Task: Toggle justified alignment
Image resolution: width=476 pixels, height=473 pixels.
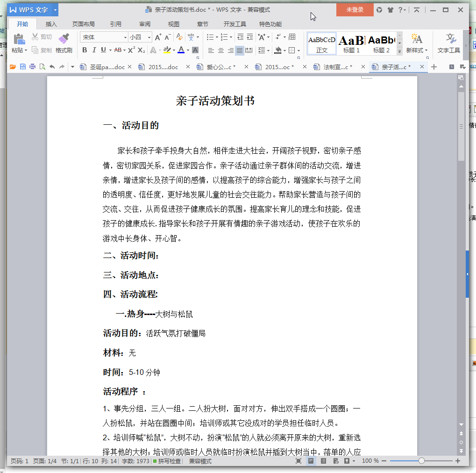Action: tap(240, 50)
